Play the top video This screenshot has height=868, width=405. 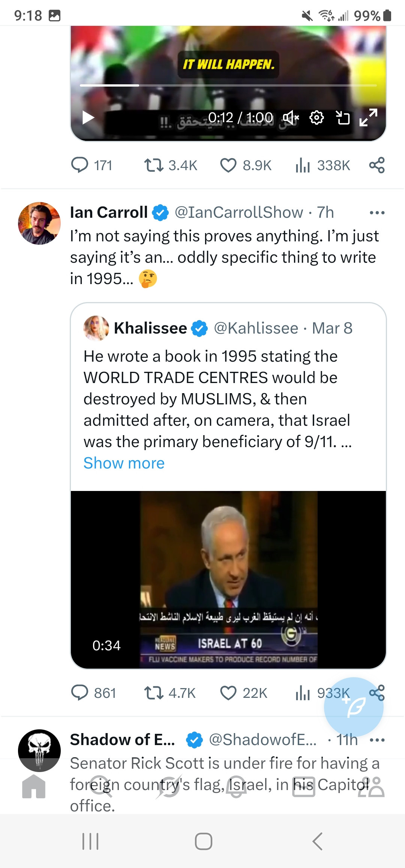(x=88, y=118)
